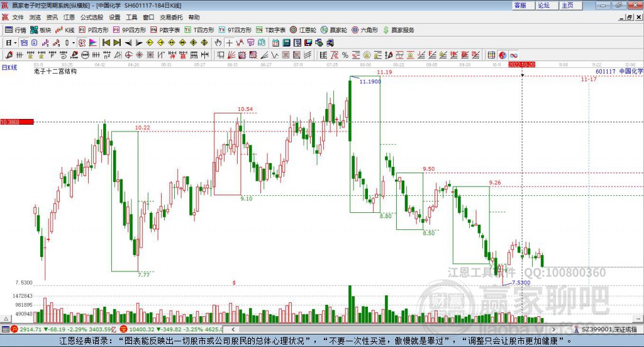Viewport: 644px width, 347px height.
Task: Open the 交易委托 menu
Action: click(x=171, y=17)
